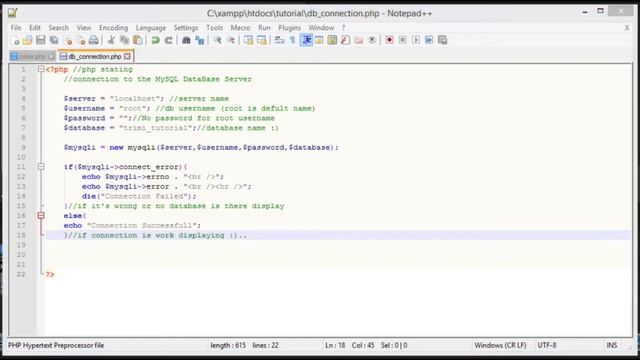Open the Macro menu
The width and height of the screenshot is (640, 360).
coord(240,28)
